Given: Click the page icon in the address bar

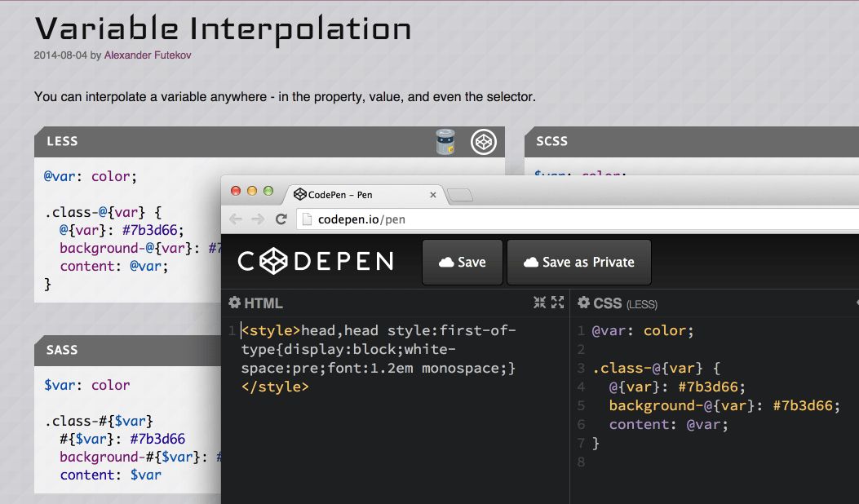Looking at the screenshot, I should (x=308, y=219).
